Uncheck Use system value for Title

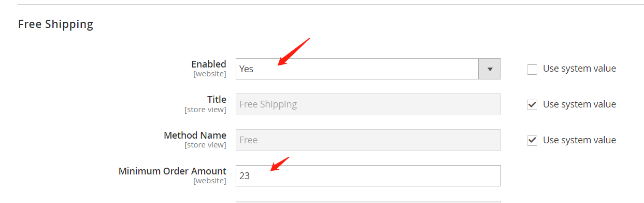click(x=532, y=104)
